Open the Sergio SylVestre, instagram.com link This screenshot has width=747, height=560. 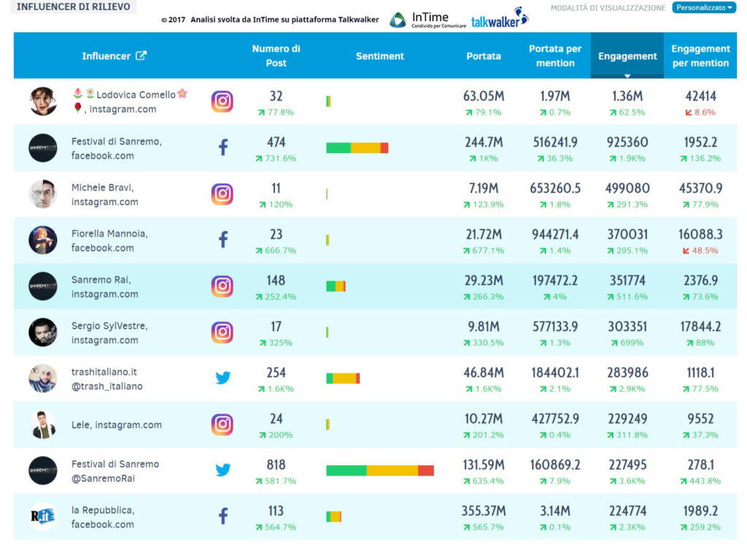pos(109,332)
